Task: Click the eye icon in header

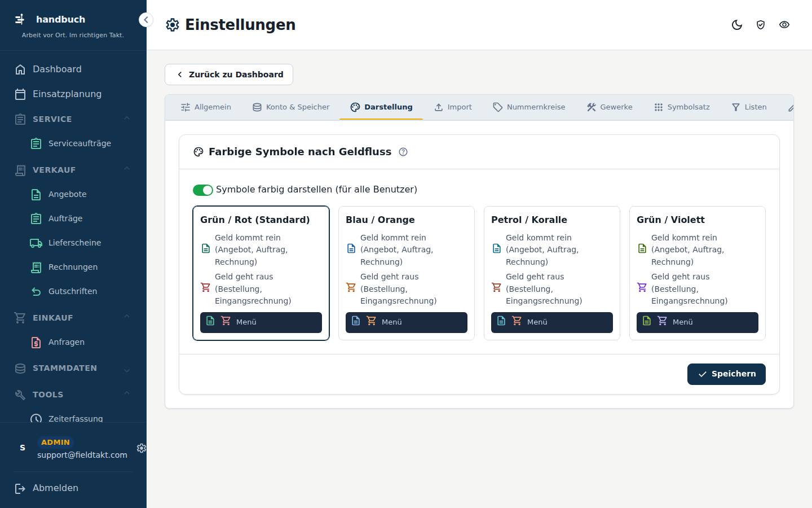Action: click(x=784, y=25)
